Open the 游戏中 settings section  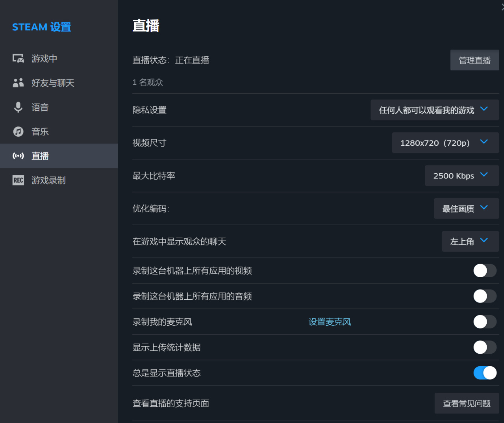tap(59, 59)
